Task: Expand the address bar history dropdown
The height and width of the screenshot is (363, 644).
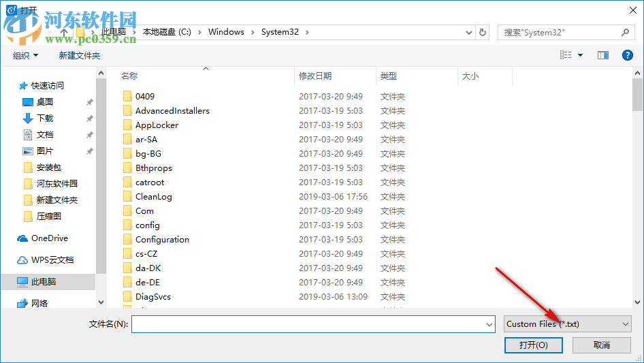Action: pyautogui.click(x=468, y=33)
